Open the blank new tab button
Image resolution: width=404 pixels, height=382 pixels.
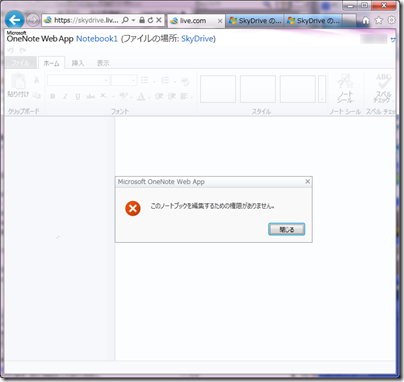[x=349, y=21]
